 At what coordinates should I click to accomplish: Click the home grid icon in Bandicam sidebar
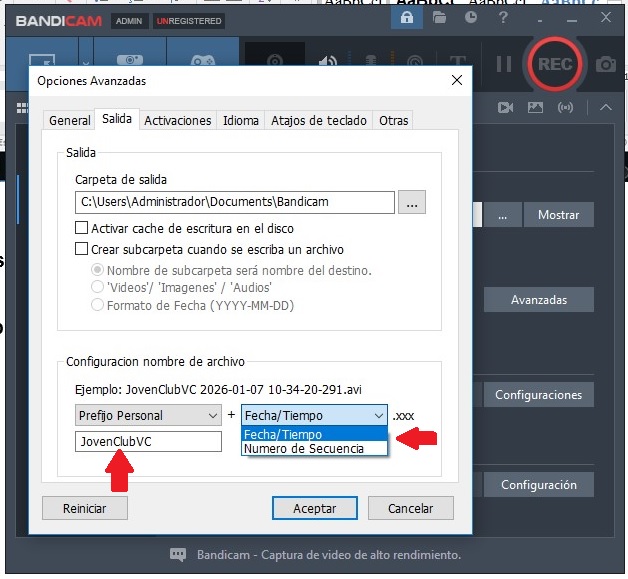22,108
